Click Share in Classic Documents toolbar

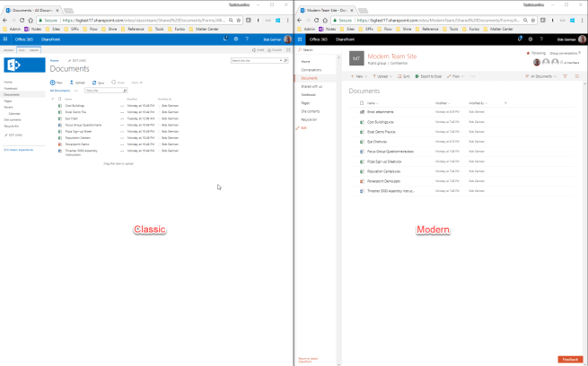click(118, 83)
